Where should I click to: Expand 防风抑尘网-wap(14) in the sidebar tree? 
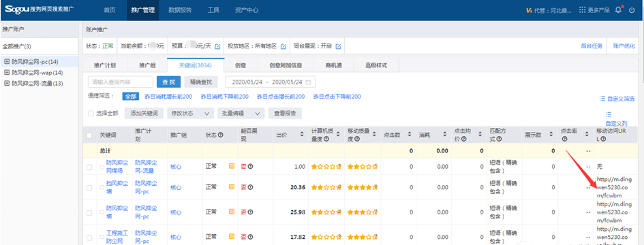6,72
